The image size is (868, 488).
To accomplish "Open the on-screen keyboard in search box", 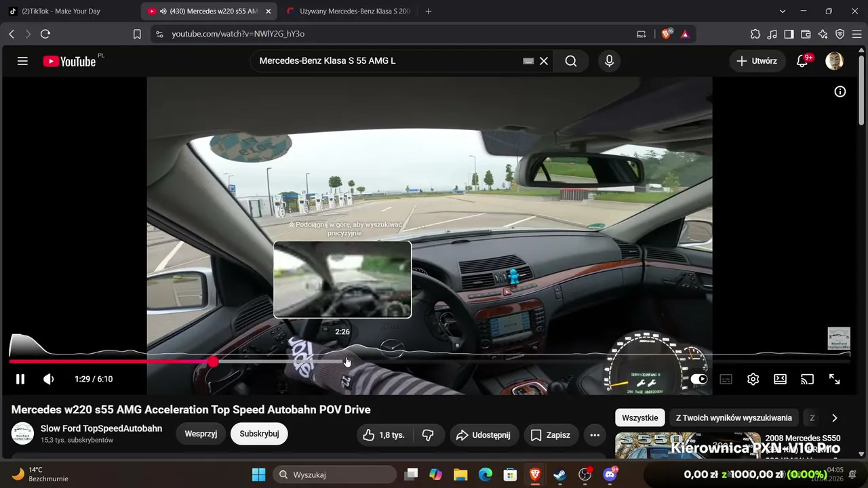I will pyautogui.click(x=528, y=61).
